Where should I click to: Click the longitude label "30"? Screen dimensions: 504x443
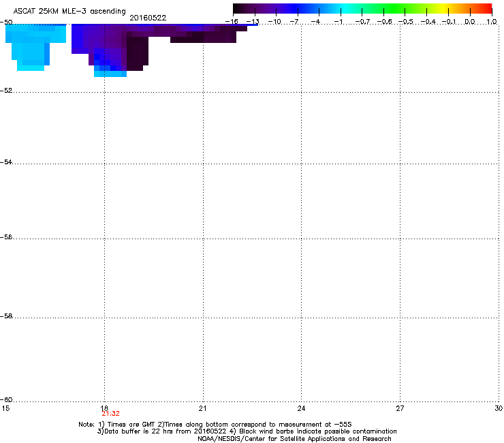pyautogui.click(x=499, y=408)
